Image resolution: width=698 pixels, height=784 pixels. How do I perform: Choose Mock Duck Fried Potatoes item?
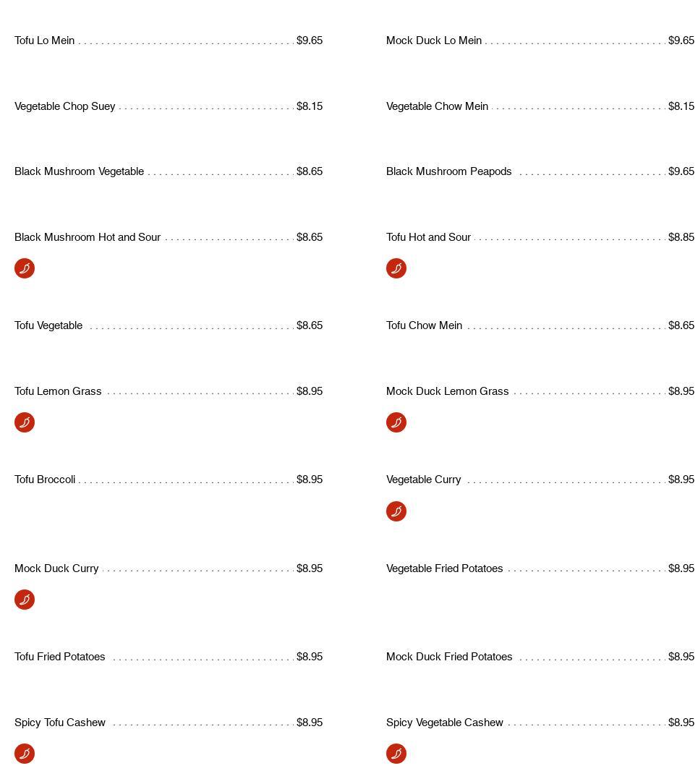[x=449, y=657]
